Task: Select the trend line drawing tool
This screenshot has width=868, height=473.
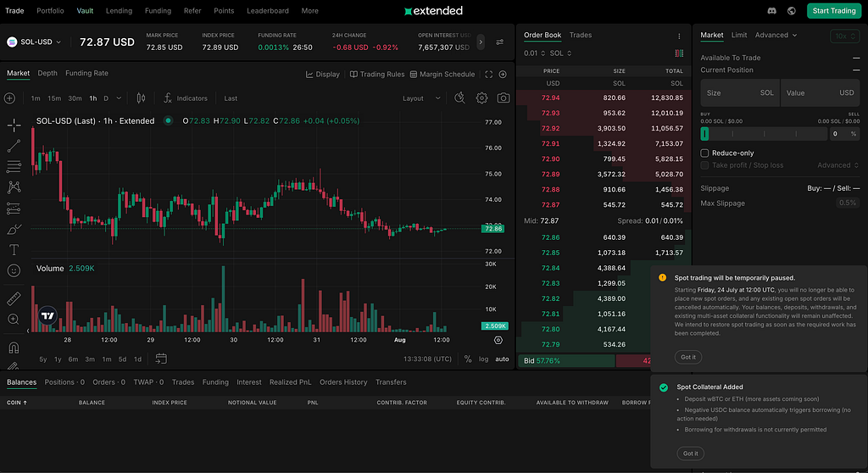Action: click(x=14, y=146)
